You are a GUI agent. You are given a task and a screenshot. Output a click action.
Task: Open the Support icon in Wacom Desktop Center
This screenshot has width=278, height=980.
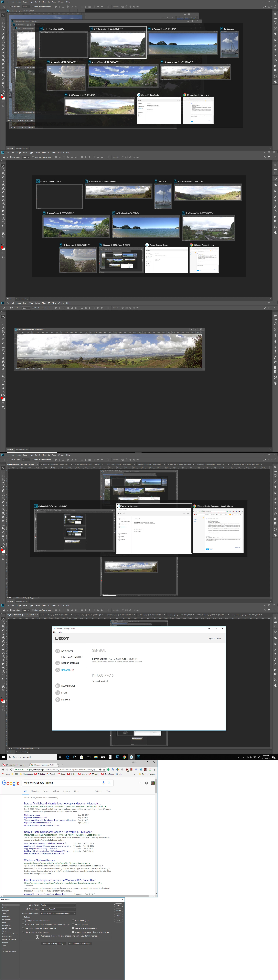57,699
